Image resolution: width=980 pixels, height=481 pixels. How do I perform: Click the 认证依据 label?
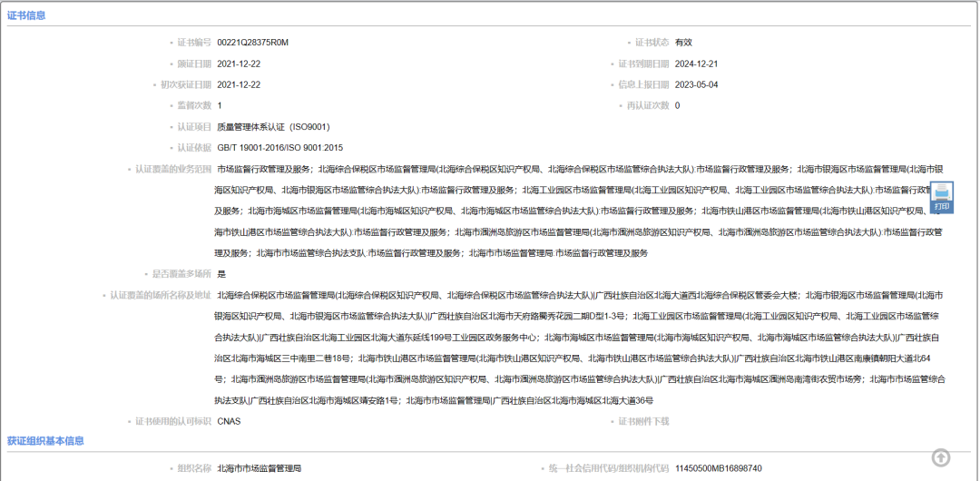click(194, 148)
